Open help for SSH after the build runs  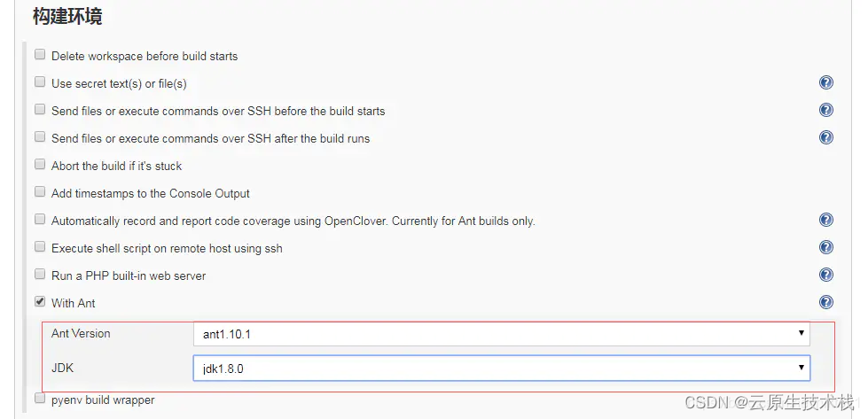[x=825, y=138]
